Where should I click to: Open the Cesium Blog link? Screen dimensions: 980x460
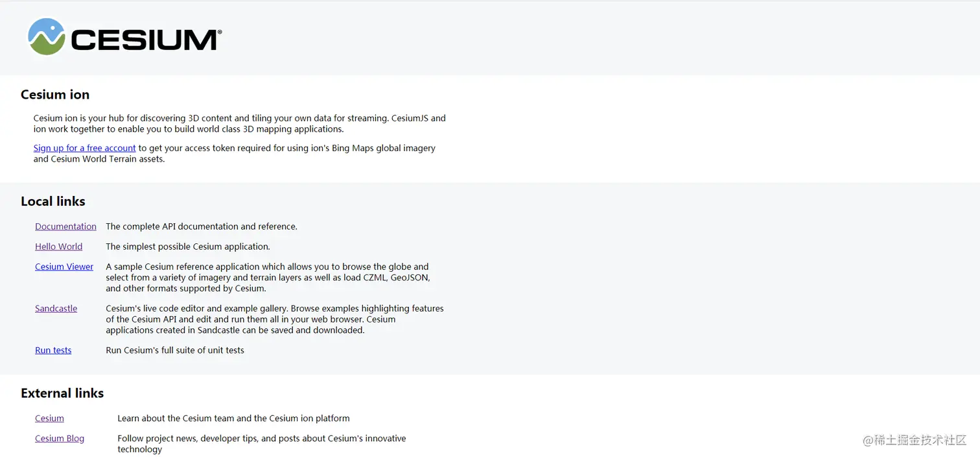click(x=60, y=439)
